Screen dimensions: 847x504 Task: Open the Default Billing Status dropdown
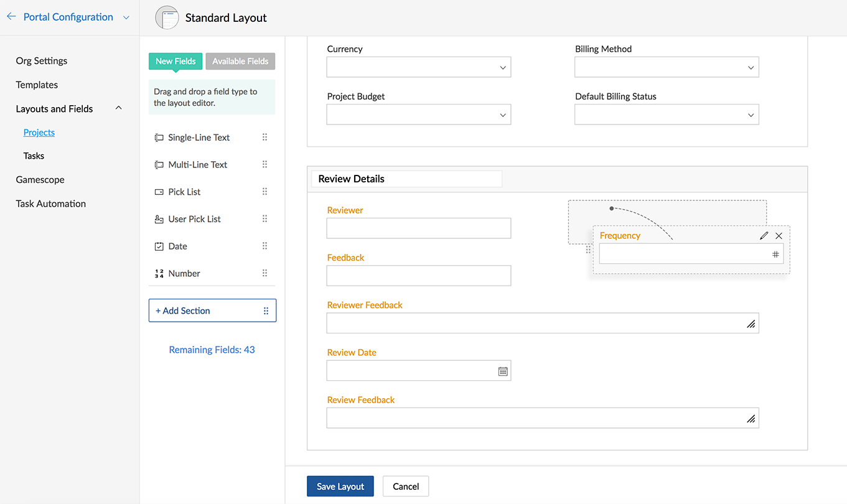[667, 114]
